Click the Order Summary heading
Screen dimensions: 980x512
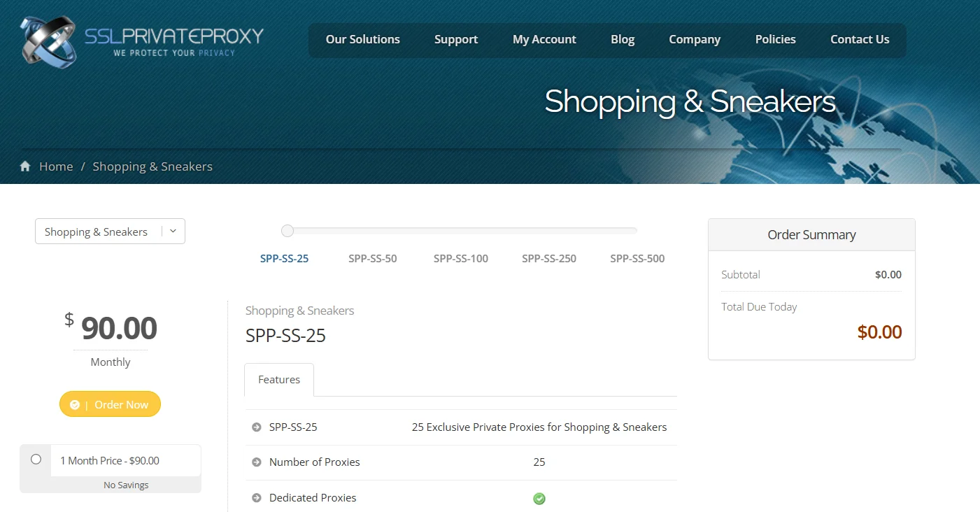(811, 235)
